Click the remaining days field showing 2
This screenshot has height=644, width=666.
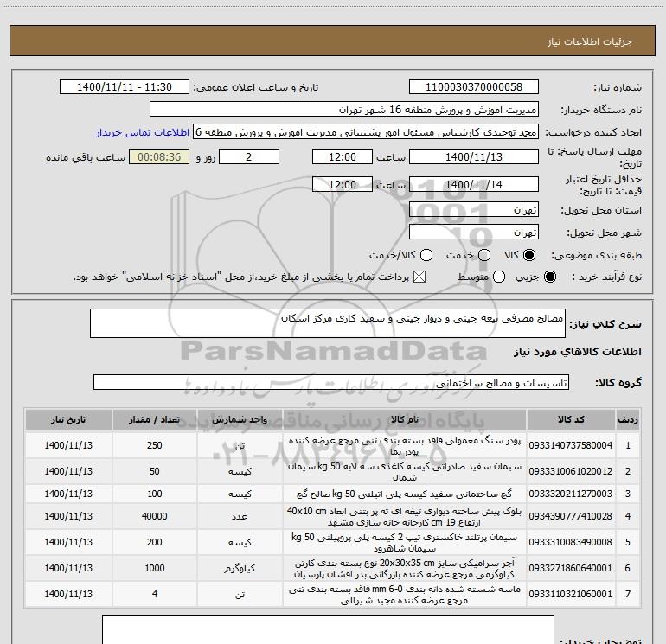click(249, 156)
